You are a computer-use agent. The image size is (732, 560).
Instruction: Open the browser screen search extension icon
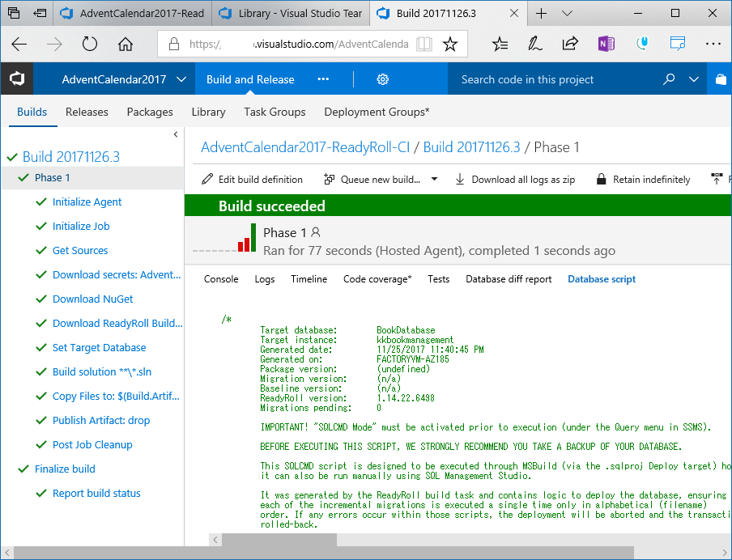tap(678, 44)
